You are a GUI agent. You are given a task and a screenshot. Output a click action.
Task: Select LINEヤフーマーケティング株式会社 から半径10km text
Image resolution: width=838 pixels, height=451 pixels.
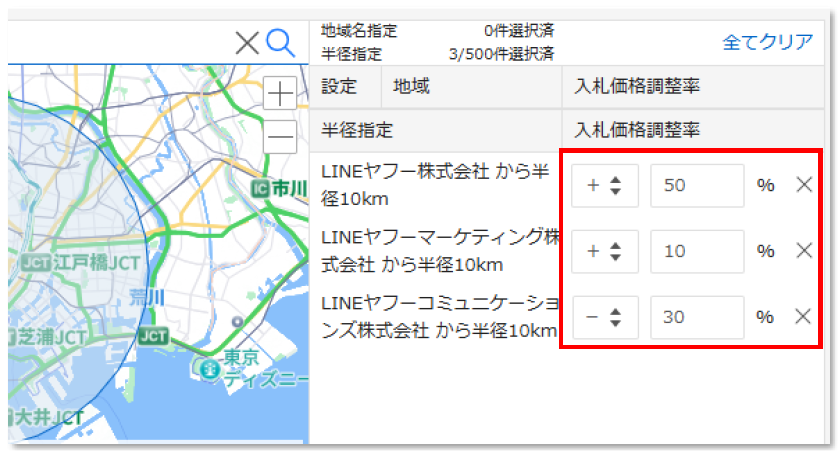point(439,251)
